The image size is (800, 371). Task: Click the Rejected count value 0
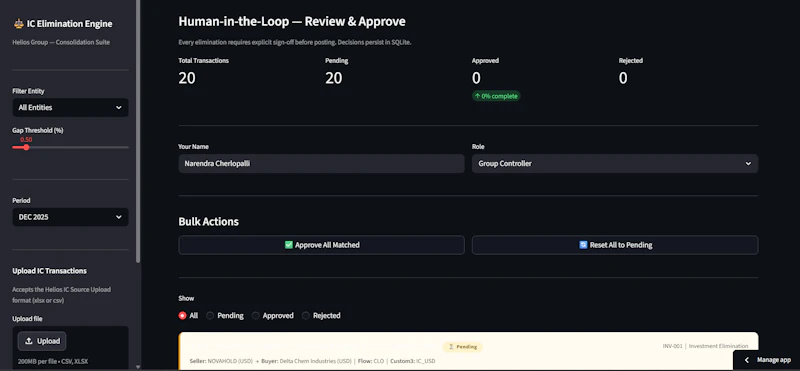coord(623,78)
